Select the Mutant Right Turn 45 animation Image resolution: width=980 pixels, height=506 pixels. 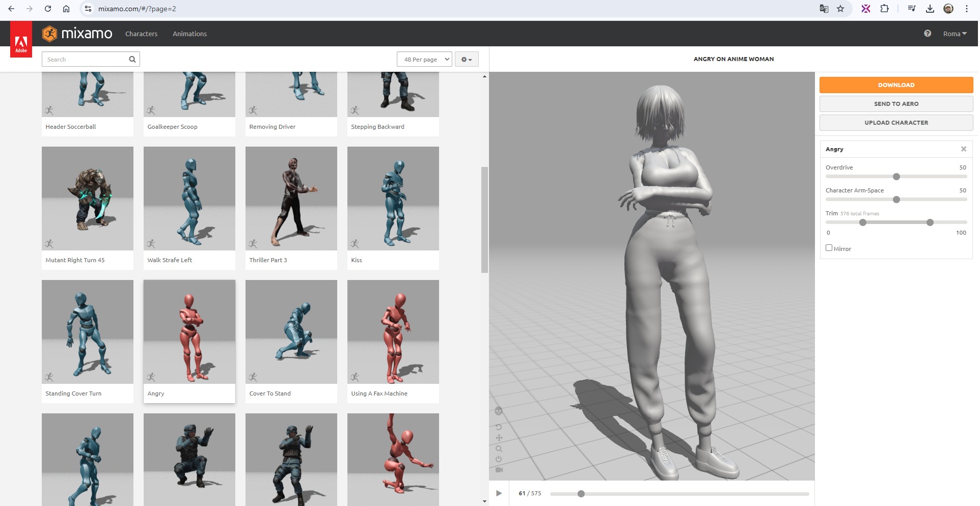click(88, 208)
